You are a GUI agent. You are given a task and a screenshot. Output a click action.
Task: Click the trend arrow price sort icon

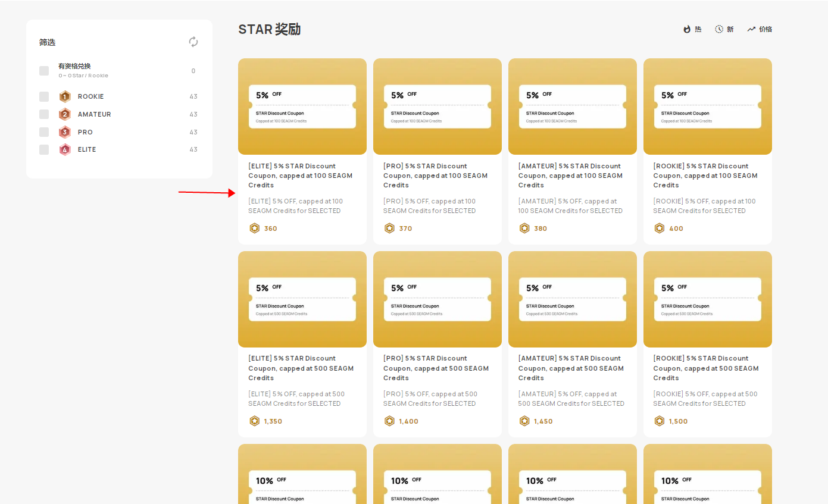pos(751,29)
